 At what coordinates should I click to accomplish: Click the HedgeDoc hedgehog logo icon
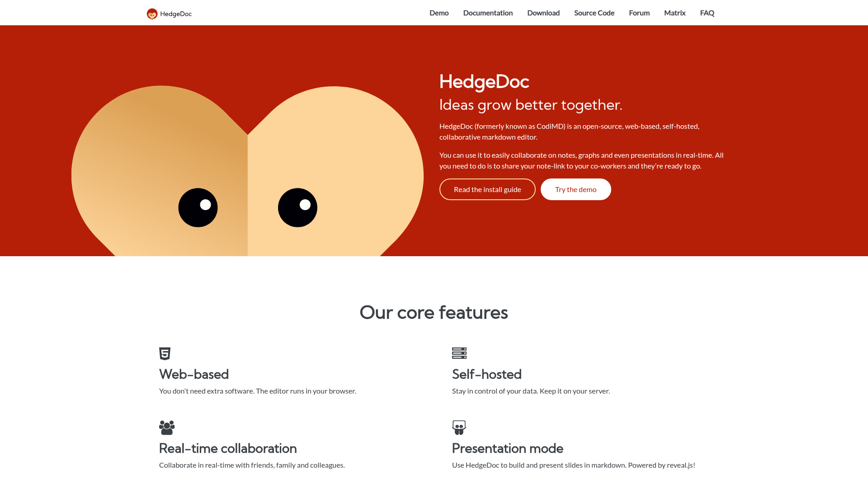152,14
